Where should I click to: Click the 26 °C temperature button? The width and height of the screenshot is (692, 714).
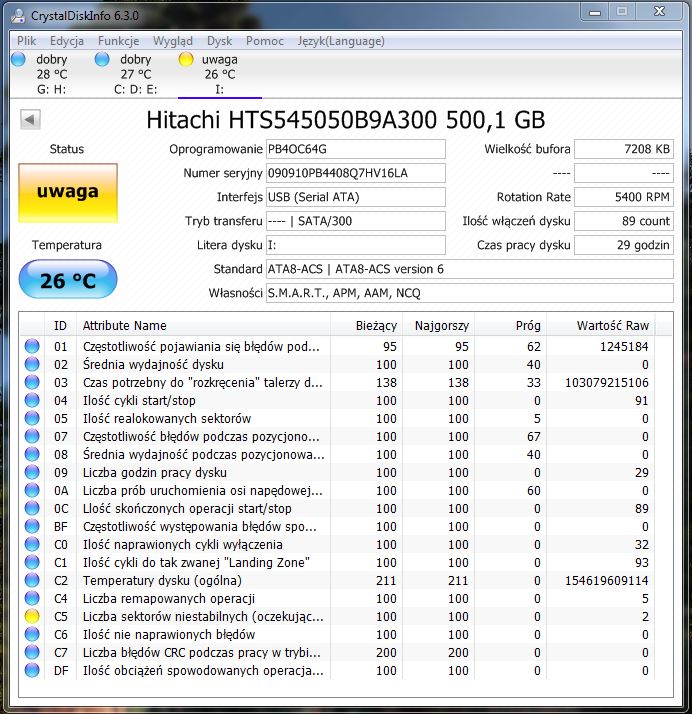(68, 279)
